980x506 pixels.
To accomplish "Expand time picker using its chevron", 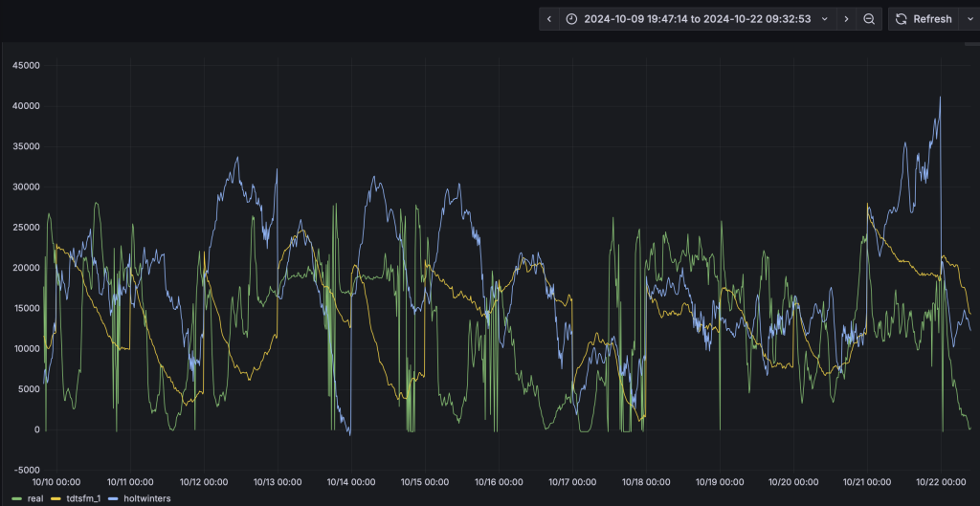I will coord(824,19).
